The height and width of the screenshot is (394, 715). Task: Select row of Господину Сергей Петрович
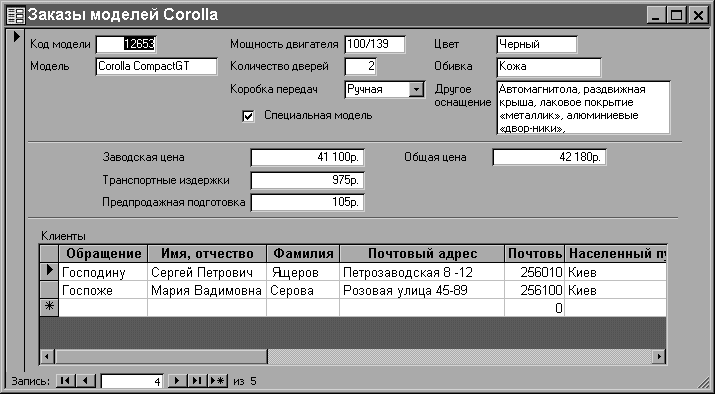(x=49, y=272)
